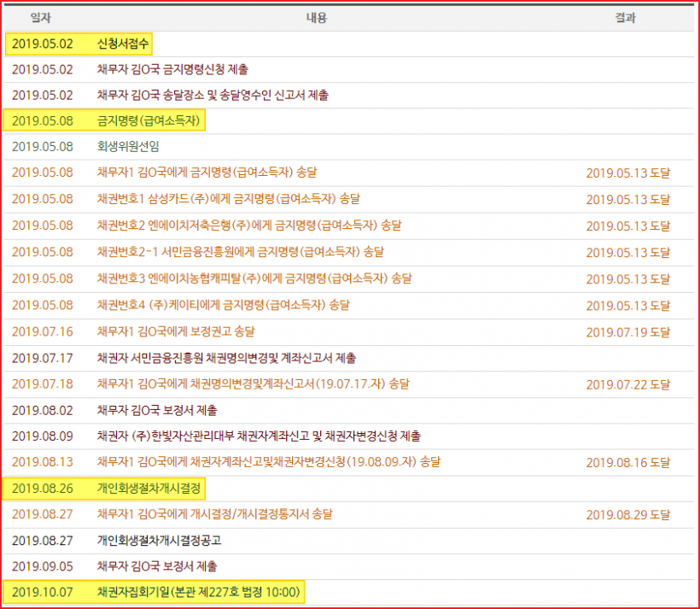Click 채권자집회기일(본관 제227호 법정 10:00) entry
Viewport: 700px width, 609px height.
pos(199,593)
